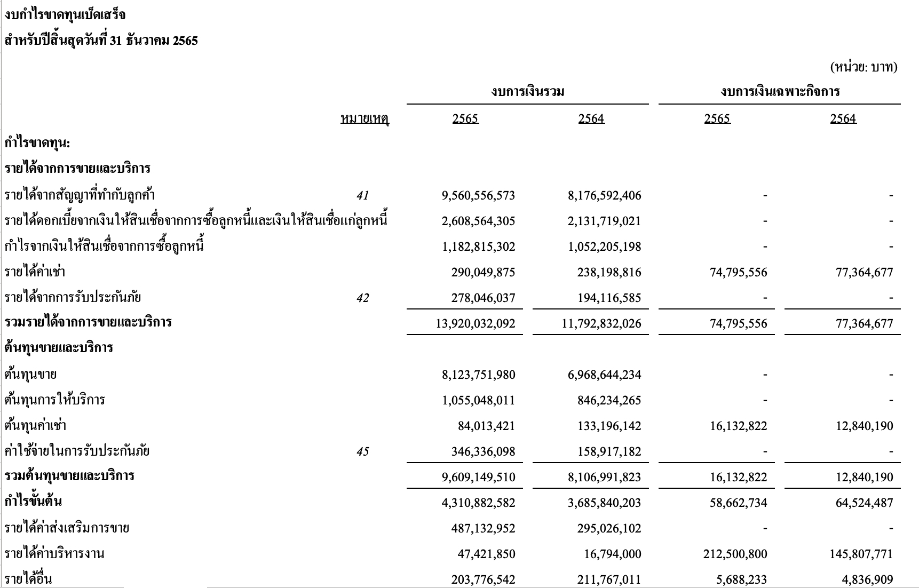Select the value 1,182,815,302
The width and height of the screenshot is (919, 588).
[x=479, y=247]
